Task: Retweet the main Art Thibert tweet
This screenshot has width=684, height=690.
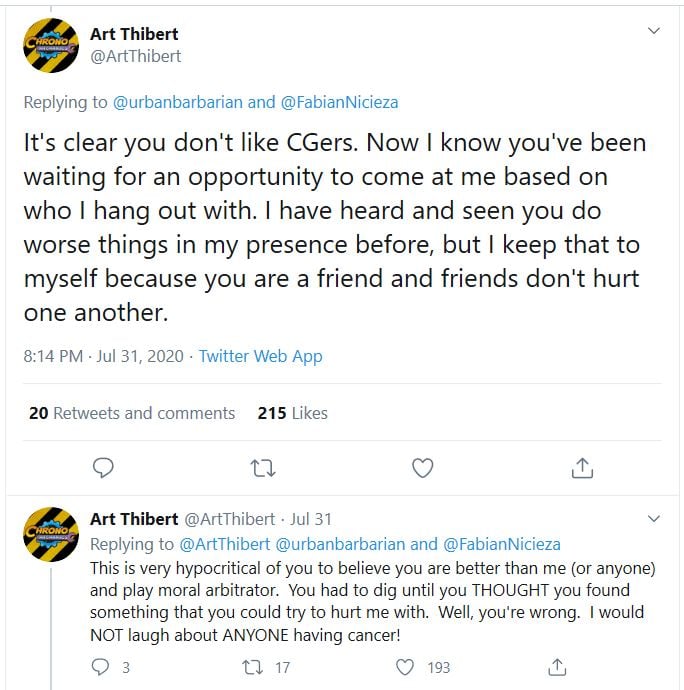Action: click(262, 467)
